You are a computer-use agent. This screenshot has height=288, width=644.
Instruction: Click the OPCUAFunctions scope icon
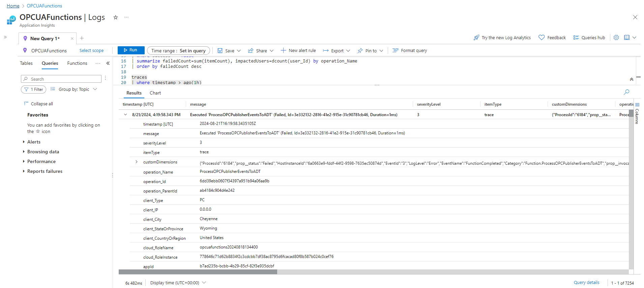click(25, 50)
